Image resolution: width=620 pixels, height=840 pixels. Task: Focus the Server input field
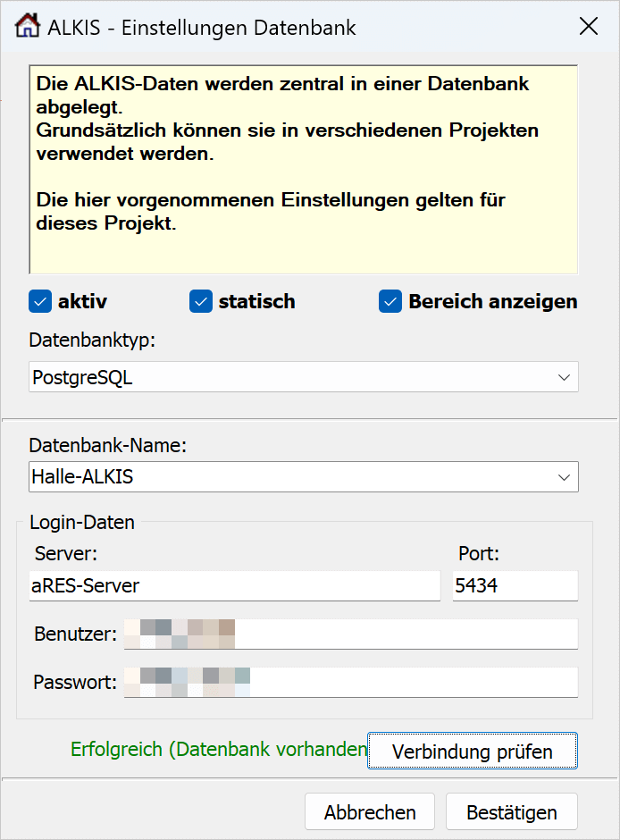tap(234, 586)
